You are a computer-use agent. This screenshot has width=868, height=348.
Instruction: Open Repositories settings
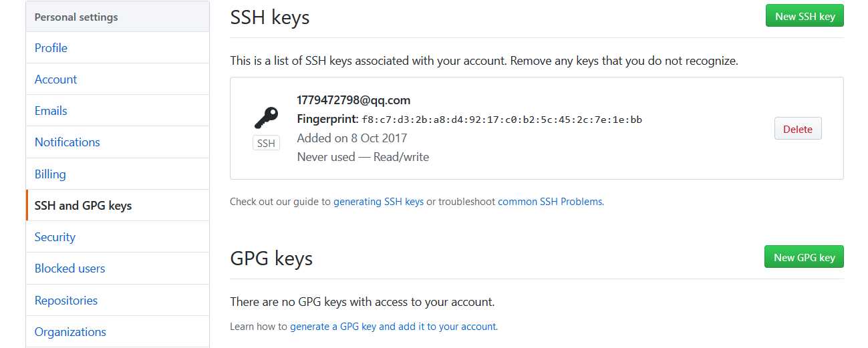tap(66, 300)
